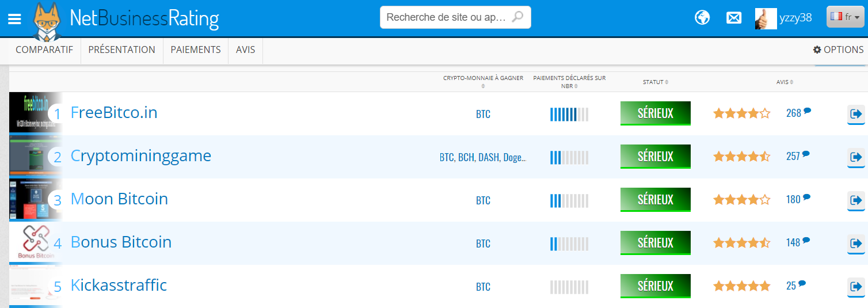Click the Cryptomininggame visit-site arrow icon
Screen dimensions: 868x308
856,157
